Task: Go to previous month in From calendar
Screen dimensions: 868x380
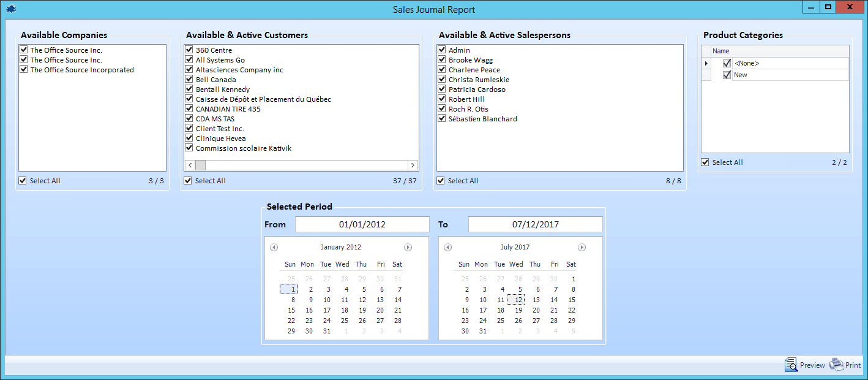Action: pos(274,248)
